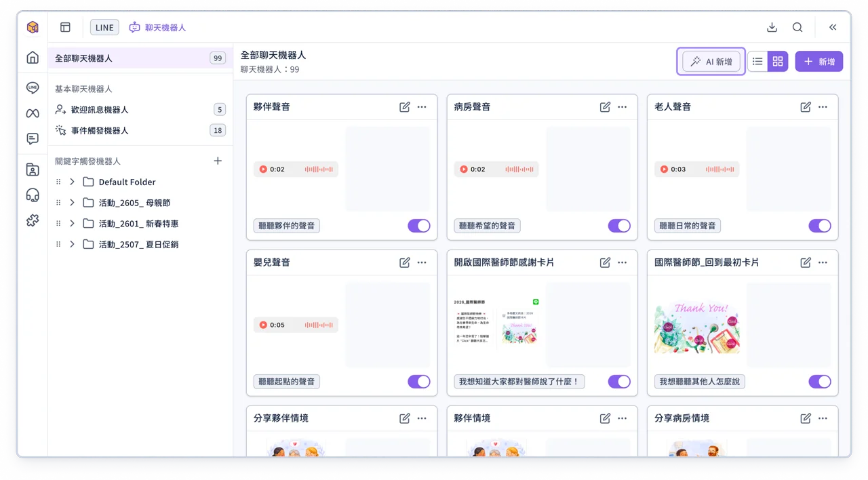Open the headset support sidebar icon
This screenshot has height=480, width=868.
click(x=33, y=195)
